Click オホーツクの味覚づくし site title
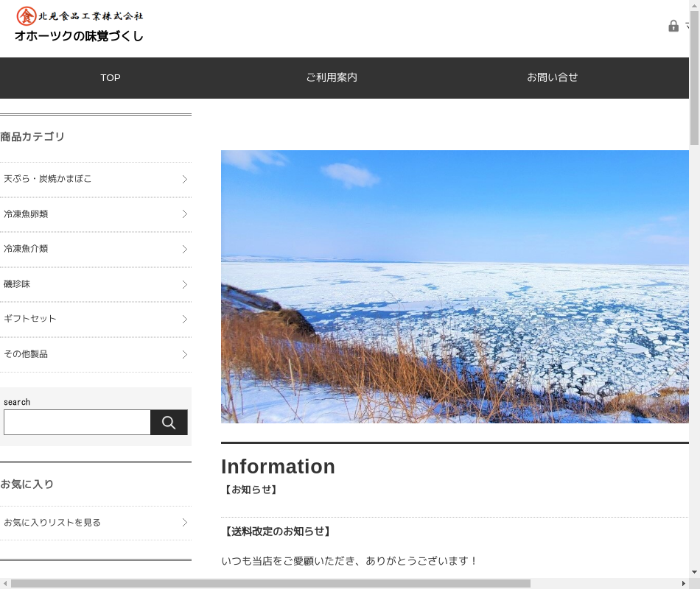This screenshot has width=700, height=589. 79,36
